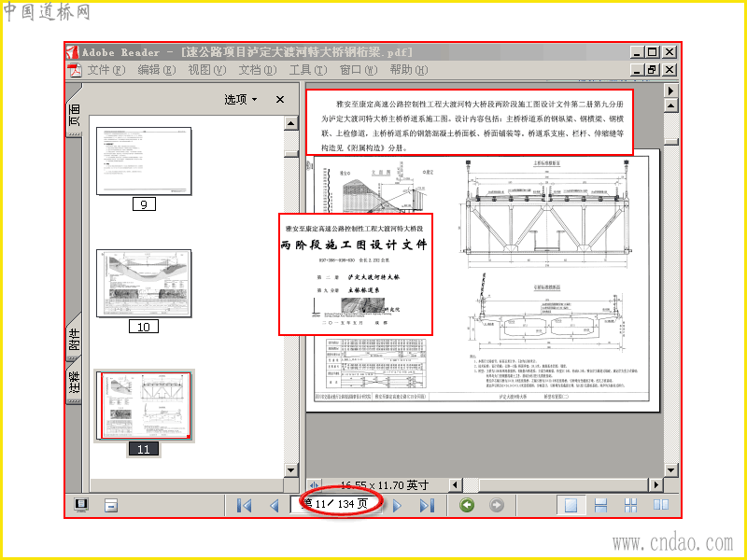Open the 帮助(H) menu
The height and width of the screenshot is (560, 747).
(409, 70)
